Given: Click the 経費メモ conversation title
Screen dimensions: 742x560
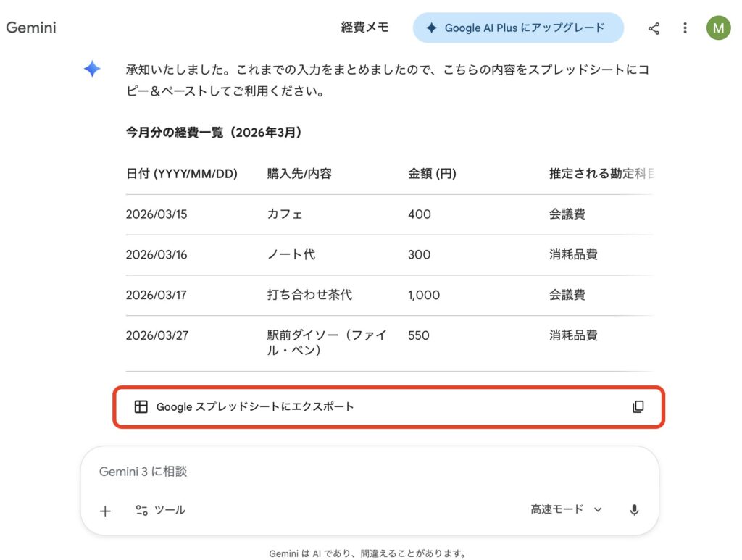Looking at the screenshot, I should pos(364,28).
